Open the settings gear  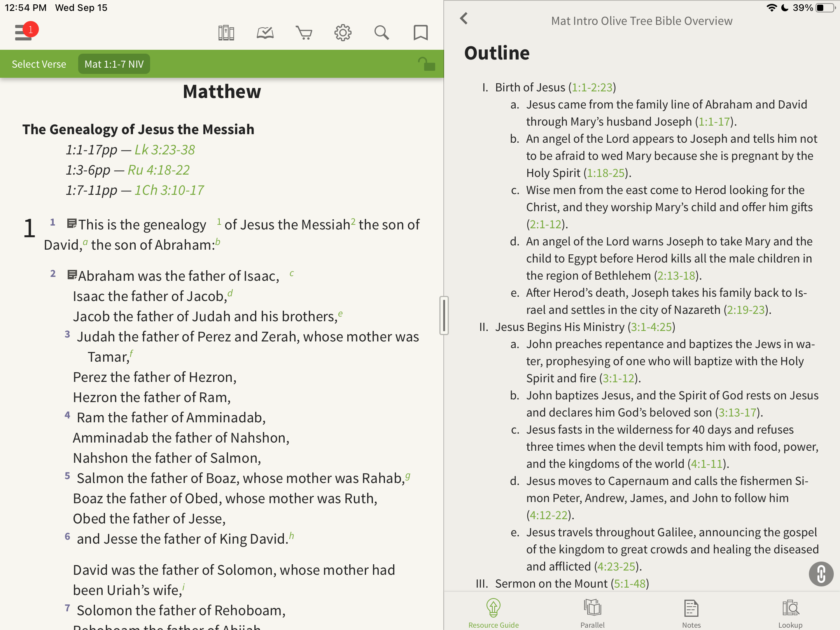(343, 33)
